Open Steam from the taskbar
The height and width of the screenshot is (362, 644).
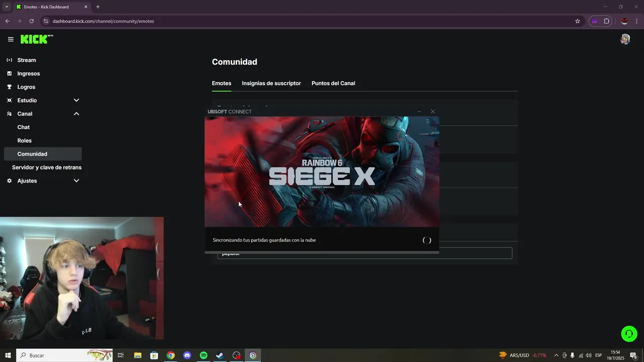tap(220, 355)
